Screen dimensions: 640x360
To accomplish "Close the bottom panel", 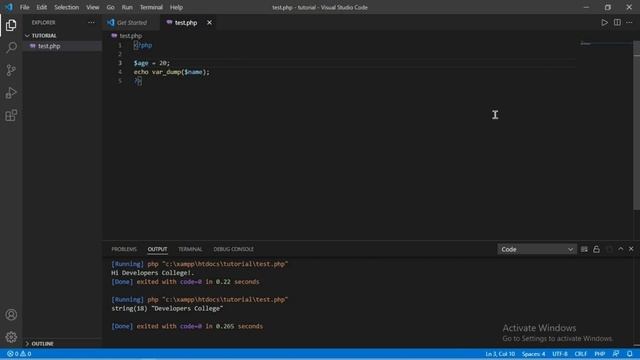I will point(631,249).
